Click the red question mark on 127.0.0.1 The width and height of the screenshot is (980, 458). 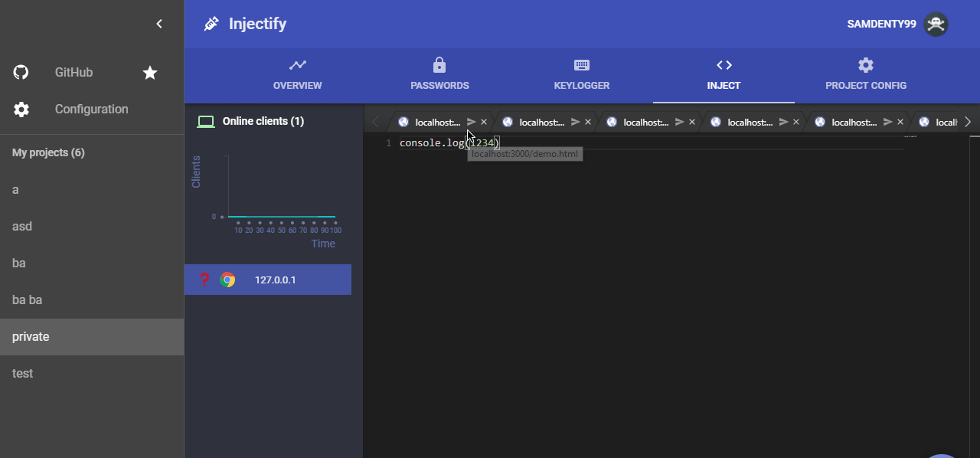204,280
